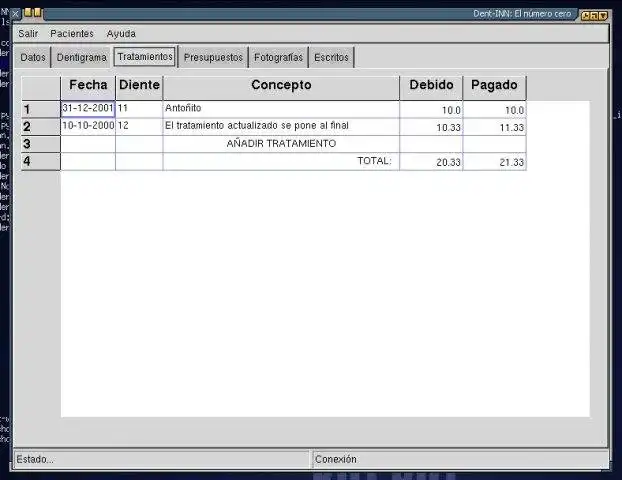Switch to the Datos tab
The height and width of the screenshot is (480, 622).
coord(33,58)
